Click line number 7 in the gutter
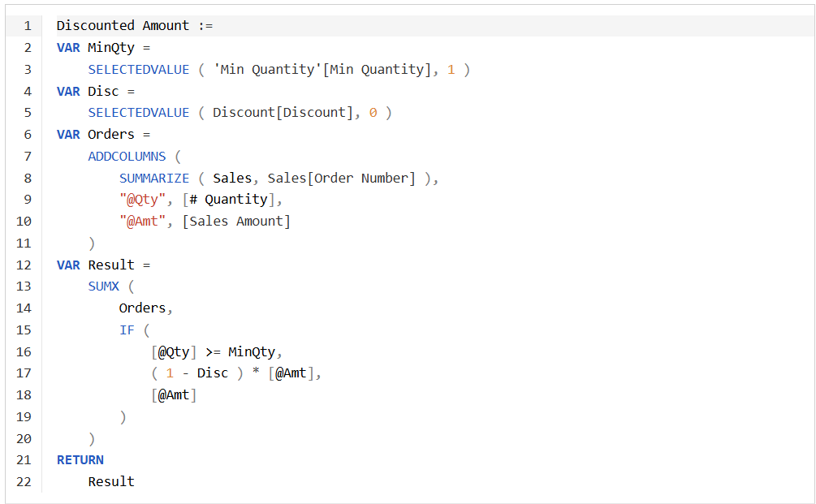Image resolution: width=816 pixels, height=504 pixels. coord(28,156)
